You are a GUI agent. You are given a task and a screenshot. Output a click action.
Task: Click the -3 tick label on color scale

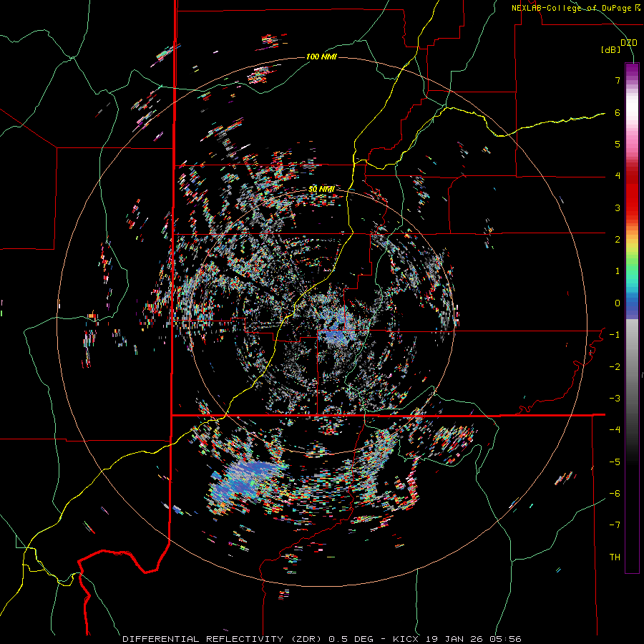[615, 399]
